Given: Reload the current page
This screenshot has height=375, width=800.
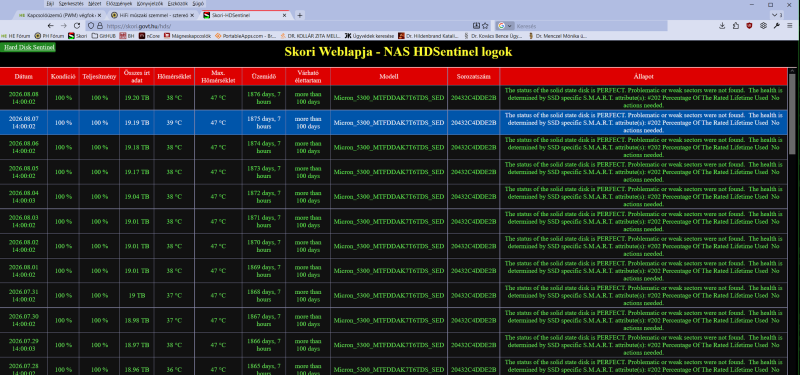Looking at the screenshot, I should 77,26.
